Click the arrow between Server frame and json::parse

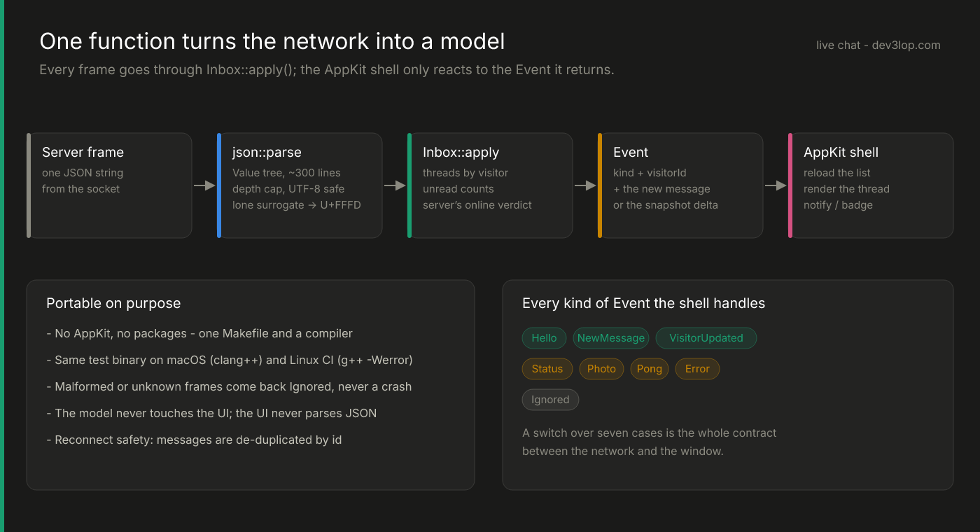point(204,185)
